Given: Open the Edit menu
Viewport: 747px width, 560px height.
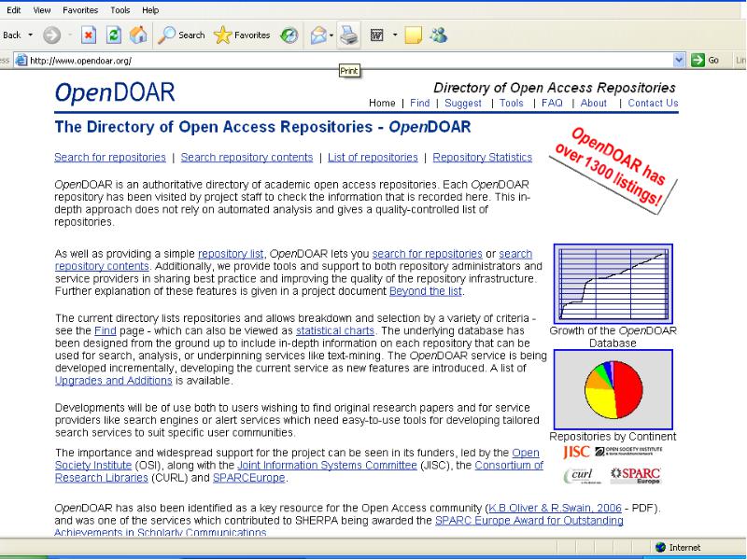Looking at the screenshot, I should point(14,10).
